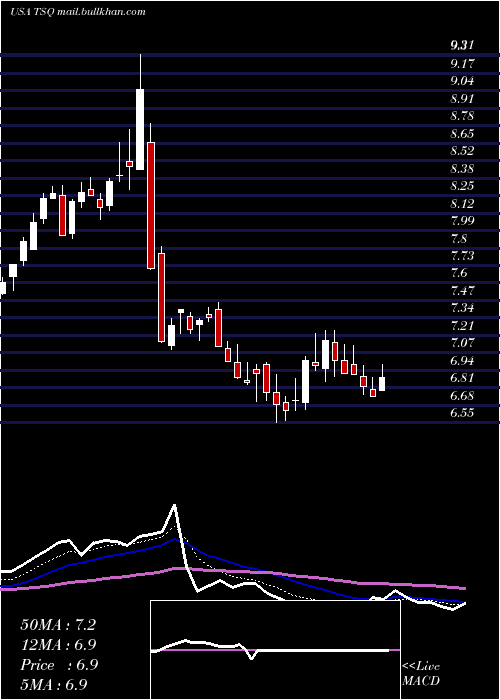The image size is (500, 700).
Task: Click the 8.91 price axis label
Action: pos(462,98)
